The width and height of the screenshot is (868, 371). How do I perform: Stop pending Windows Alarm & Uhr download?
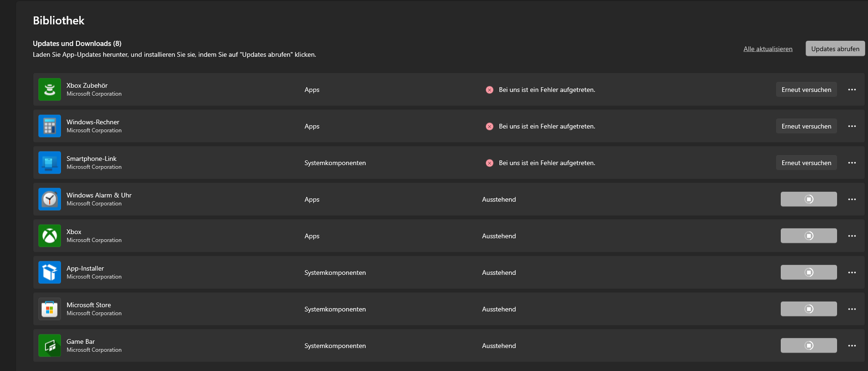point(809,199)
